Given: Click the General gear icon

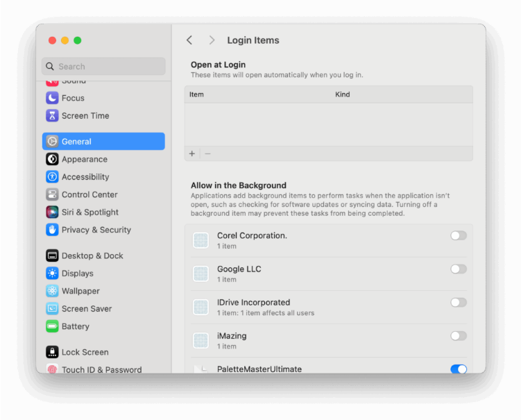Looking at the screenshot, I should (52, 142).
